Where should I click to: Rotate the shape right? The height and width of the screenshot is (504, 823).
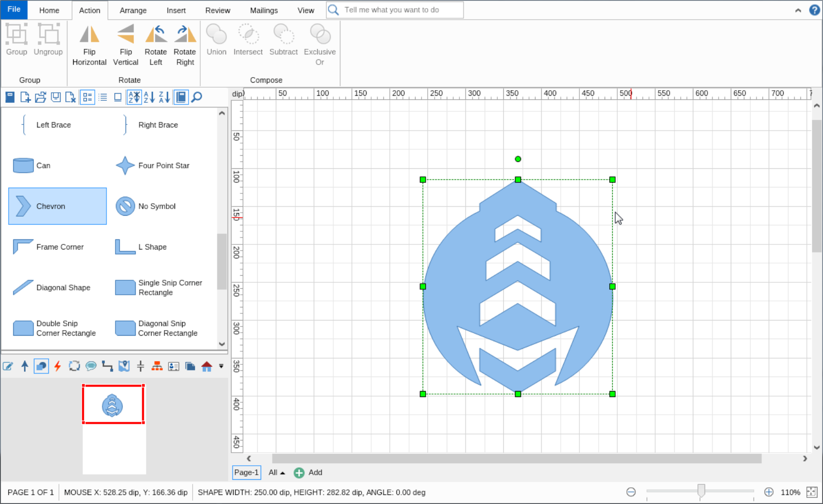tap(185, 44)
